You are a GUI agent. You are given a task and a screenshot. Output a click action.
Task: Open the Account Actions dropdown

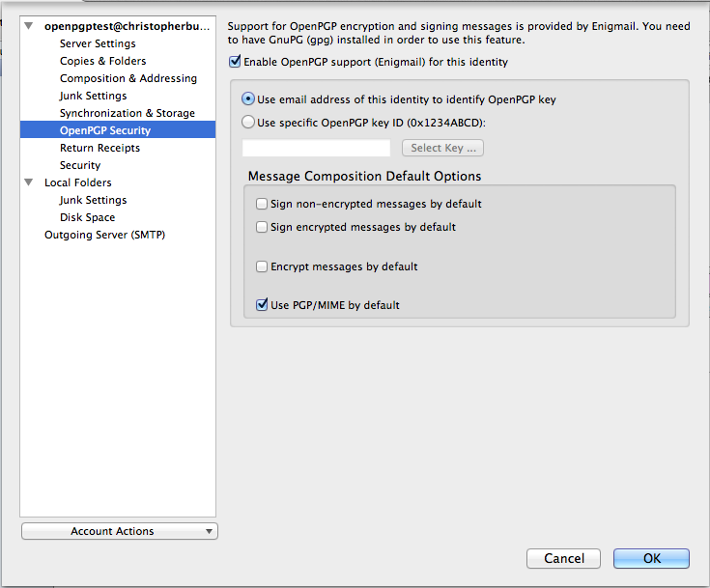click(x=120, y=531)
